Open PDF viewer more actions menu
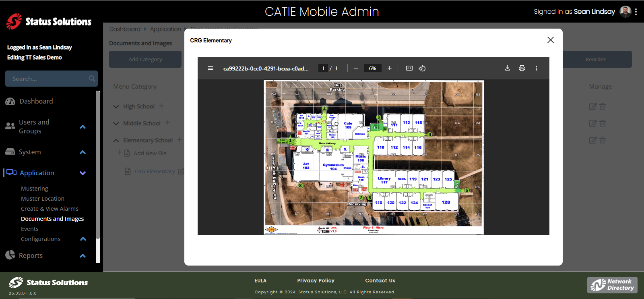 (x=537, y=68)
